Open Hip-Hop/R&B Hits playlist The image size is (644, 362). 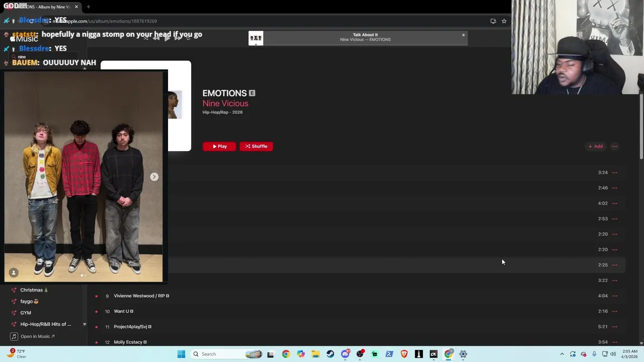[x=45, y=324]
